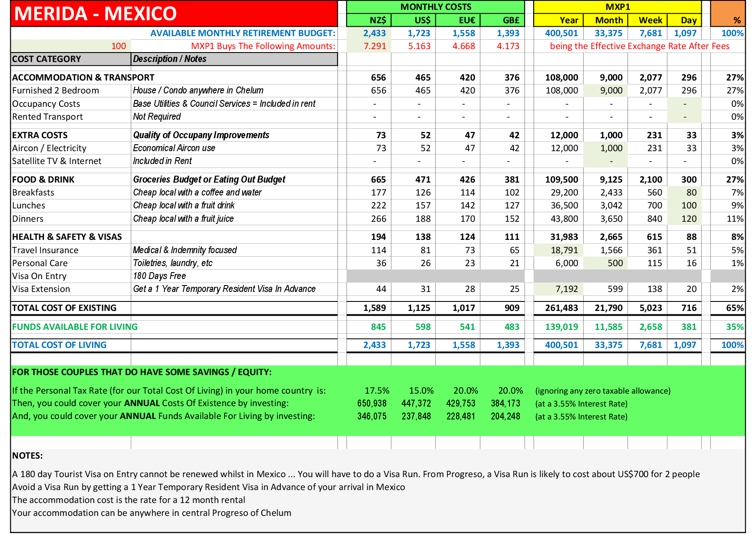This screenshot has width=756, height=534.
Task: Click the TOTAL COST OF EXISTING label
Action: click(x=64, y=308)
